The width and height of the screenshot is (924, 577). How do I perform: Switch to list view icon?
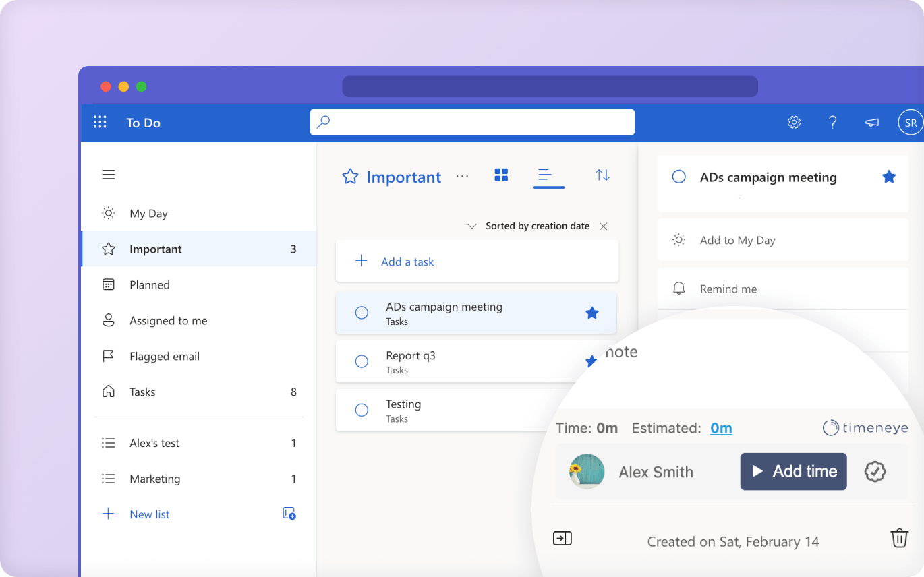tap(545, 175)
